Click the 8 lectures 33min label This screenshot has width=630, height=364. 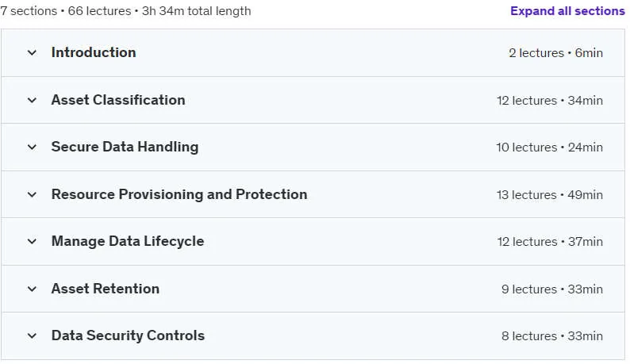tap(552, 336)
